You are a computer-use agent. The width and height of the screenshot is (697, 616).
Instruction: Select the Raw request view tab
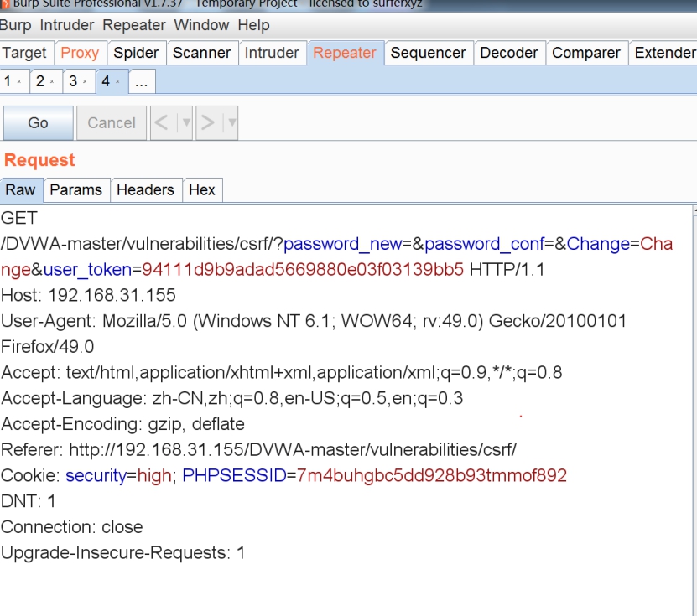click(x=20, y=190)
